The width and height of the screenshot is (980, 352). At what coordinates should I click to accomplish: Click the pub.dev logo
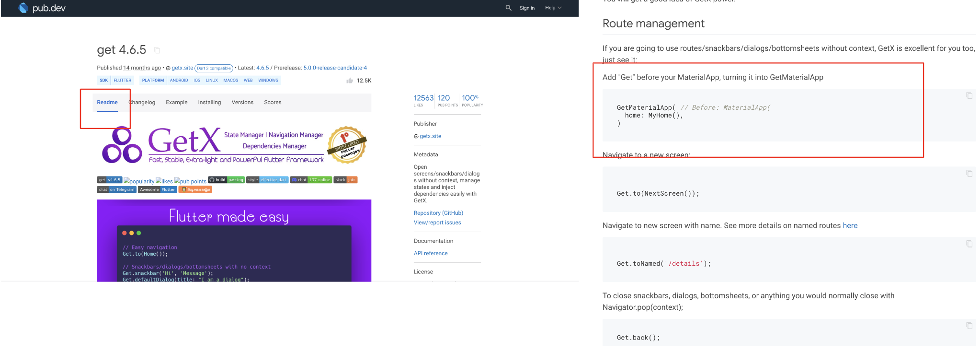(42, 8)
